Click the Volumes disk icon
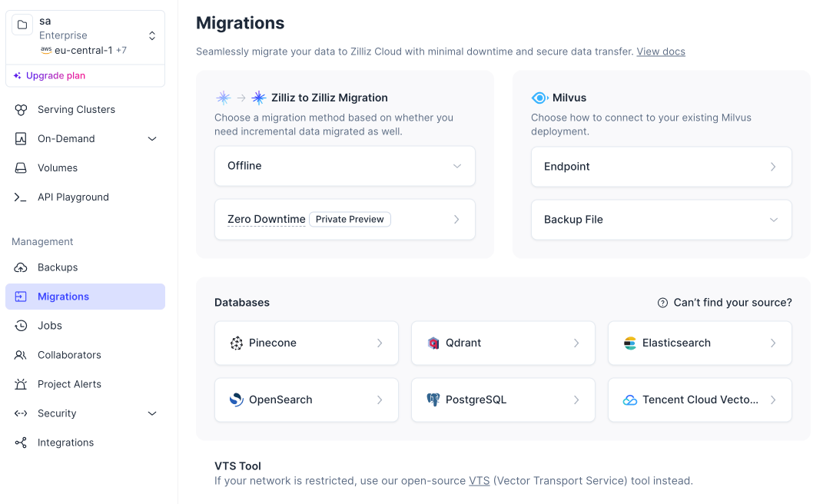823x504 pixels. point(21,168)
